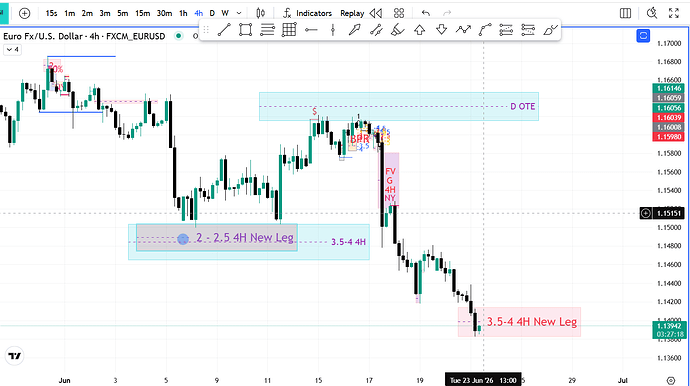Select the Vertical Line tool
The image size is (690, 386).
coord(333,30)
